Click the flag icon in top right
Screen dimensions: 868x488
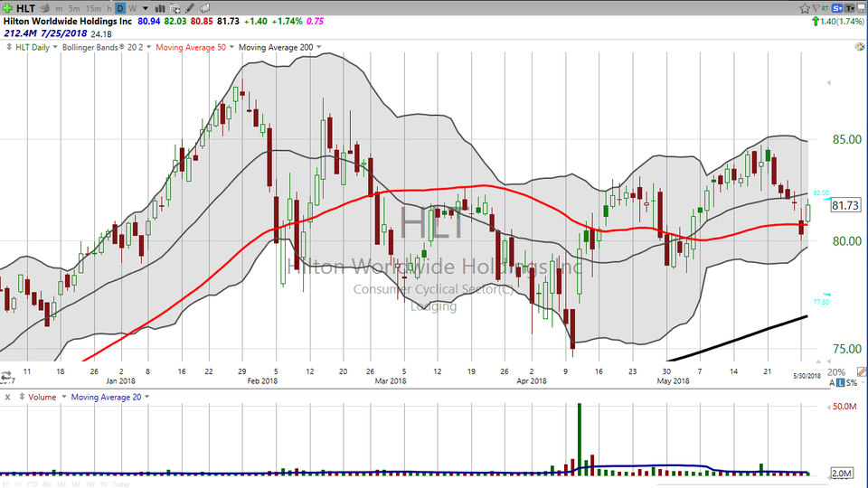[816, 8]
